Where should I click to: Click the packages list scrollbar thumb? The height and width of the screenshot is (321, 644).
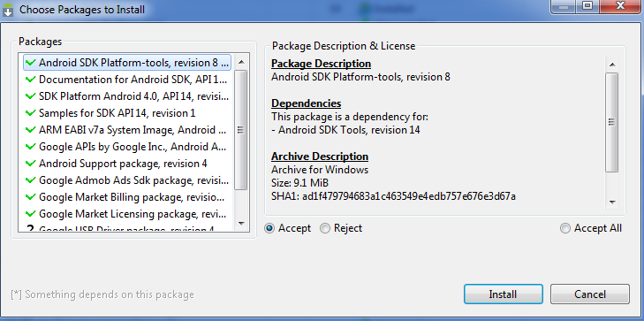click(x=241, y=129)
